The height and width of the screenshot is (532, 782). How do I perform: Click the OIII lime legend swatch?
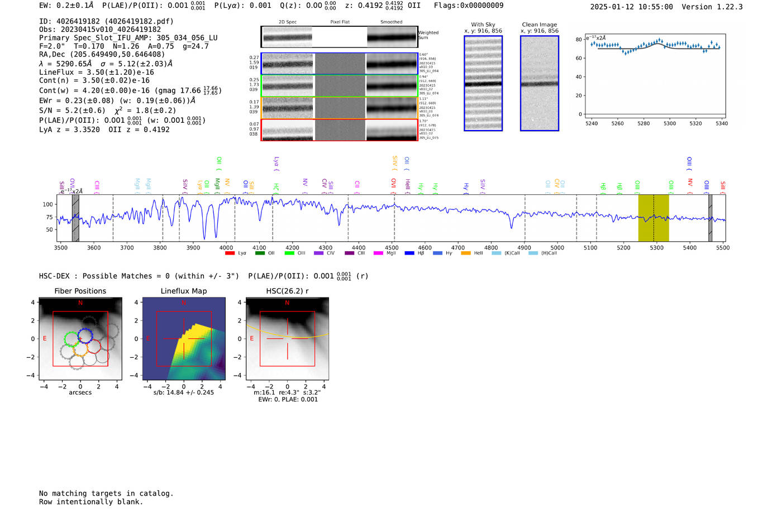pos(289,253)
